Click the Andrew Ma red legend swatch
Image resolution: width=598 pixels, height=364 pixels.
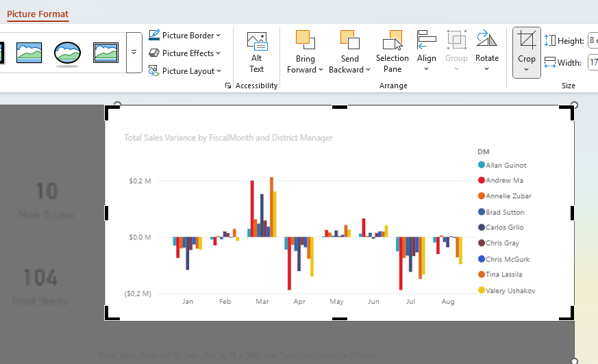coord(482,181)
